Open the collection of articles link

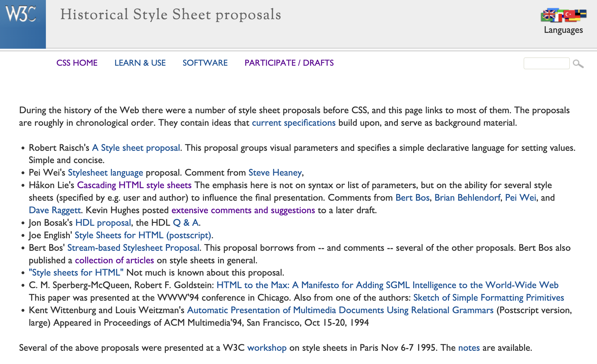114,260
